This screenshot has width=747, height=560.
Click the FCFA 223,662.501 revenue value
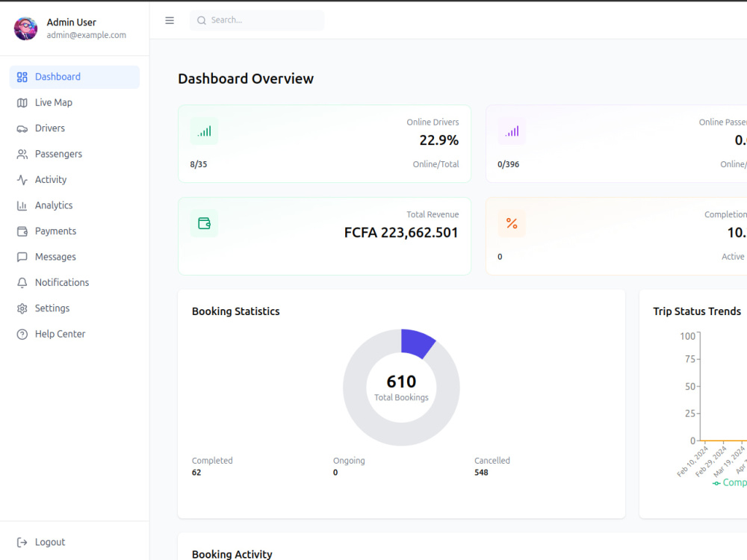[401, 233]
